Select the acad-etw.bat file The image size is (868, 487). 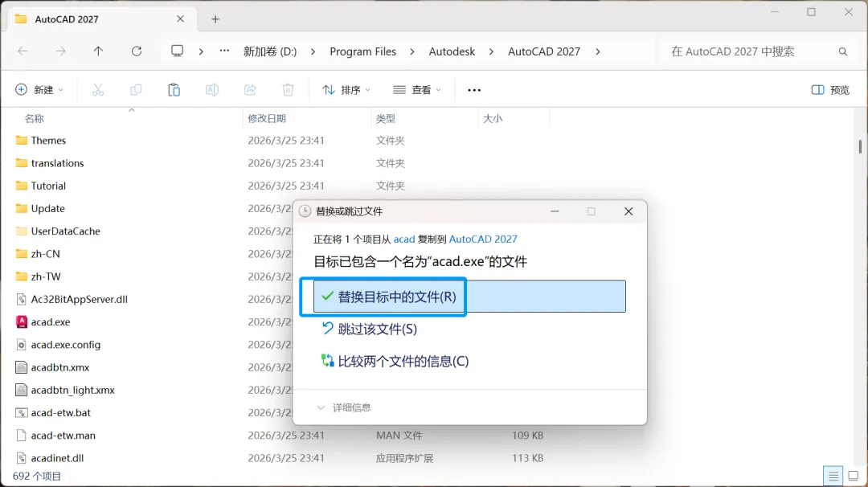pyautogui.click(x=60, y=413)
